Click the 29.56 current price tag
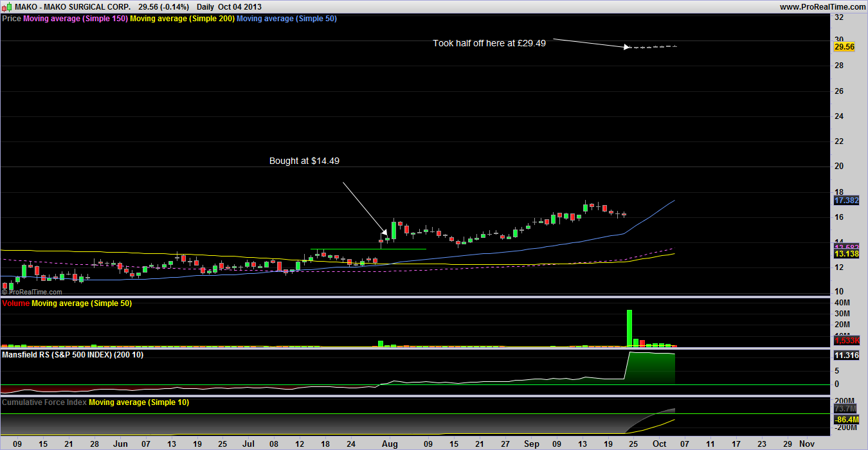The image size is (868, 450). pos(844,46)
